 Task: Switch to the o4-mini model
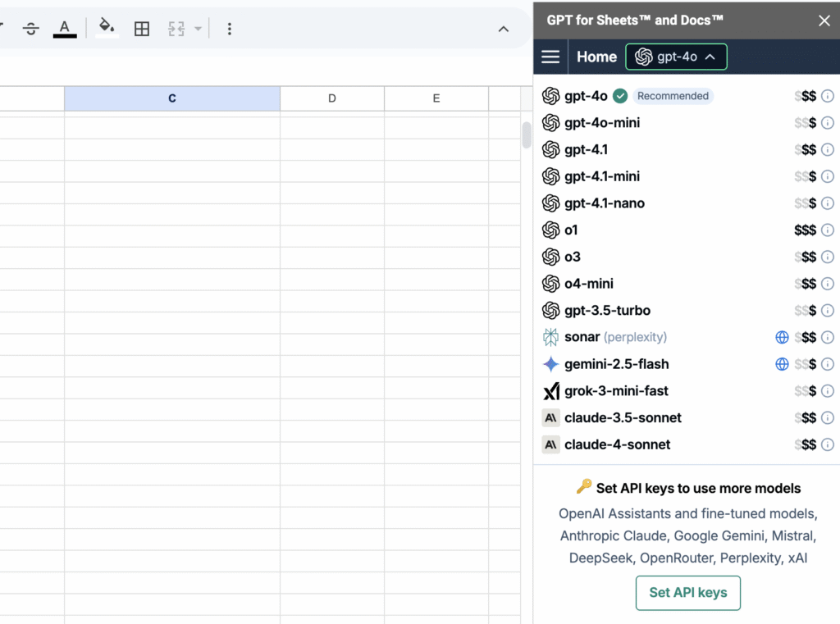pyautogui.click(x=687, y=284)
